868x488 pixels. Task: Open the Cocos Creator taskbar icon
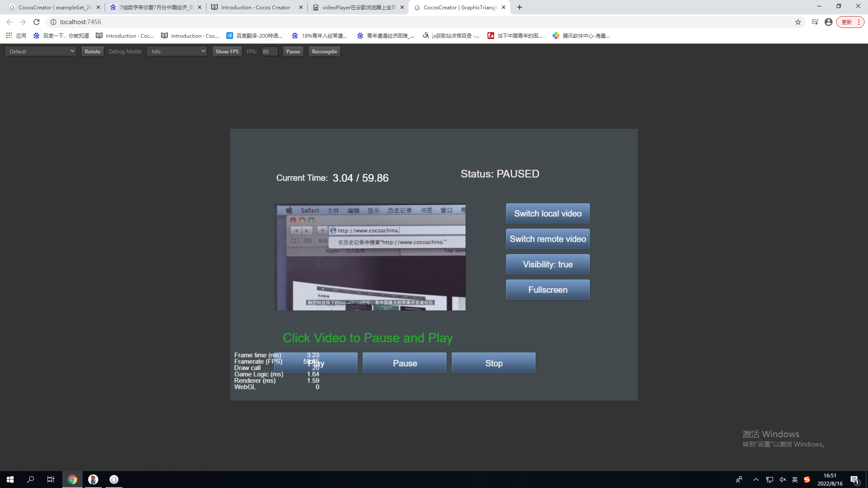tap(114, 480)
